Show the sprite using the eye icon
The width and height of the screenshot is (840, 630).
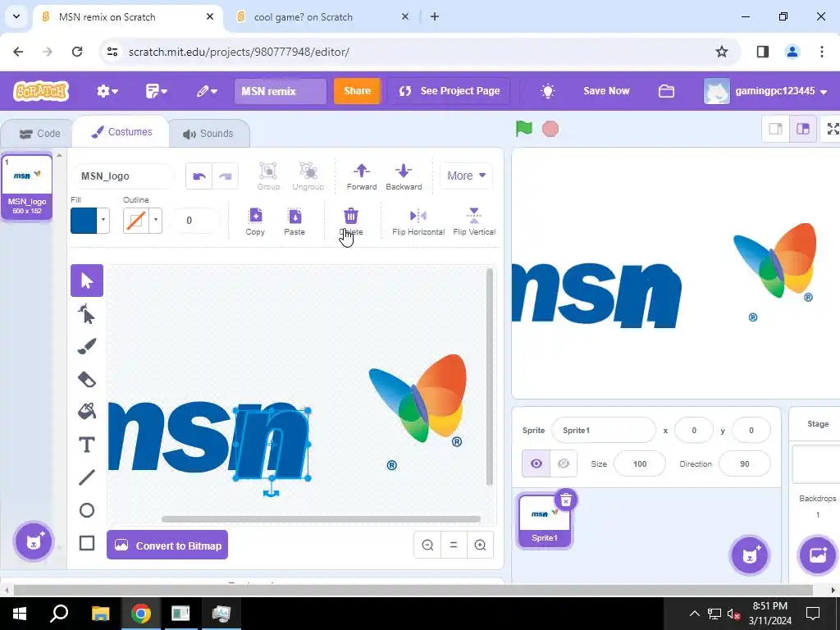[536, 464]
